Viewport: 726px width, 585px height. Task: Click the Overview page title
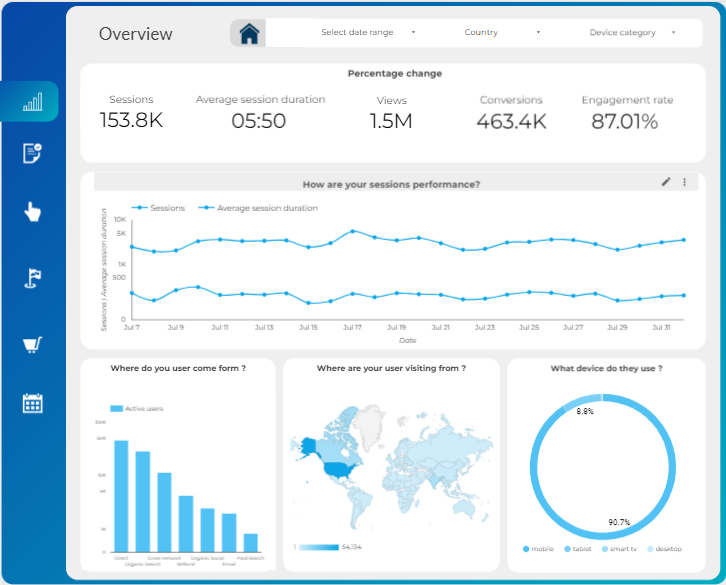tap(136, 34)
